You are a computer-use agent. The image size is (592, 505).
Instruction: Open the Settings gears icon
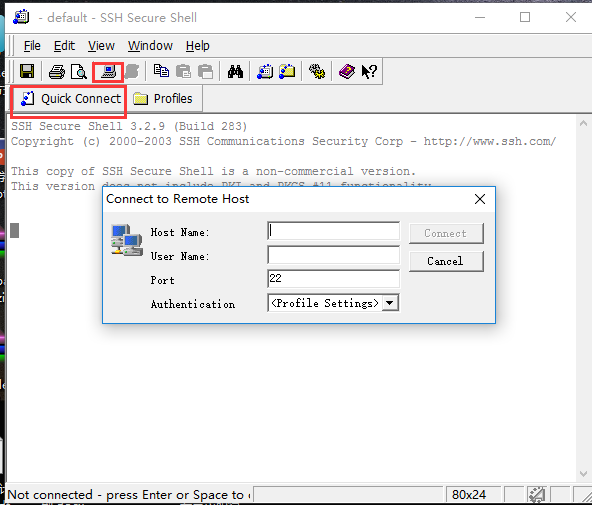(317, 71)
